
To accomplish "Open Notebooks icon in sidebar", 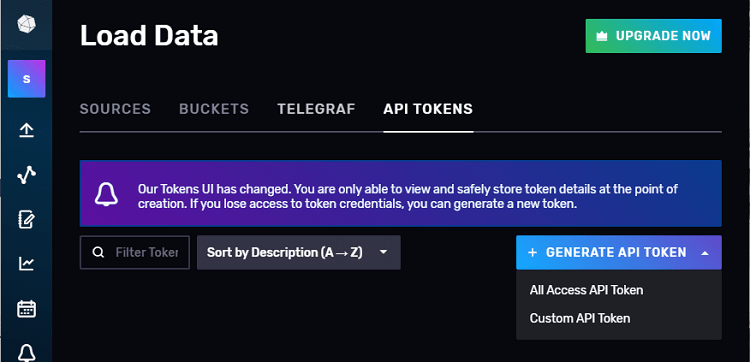I will [x=26, y=219].
